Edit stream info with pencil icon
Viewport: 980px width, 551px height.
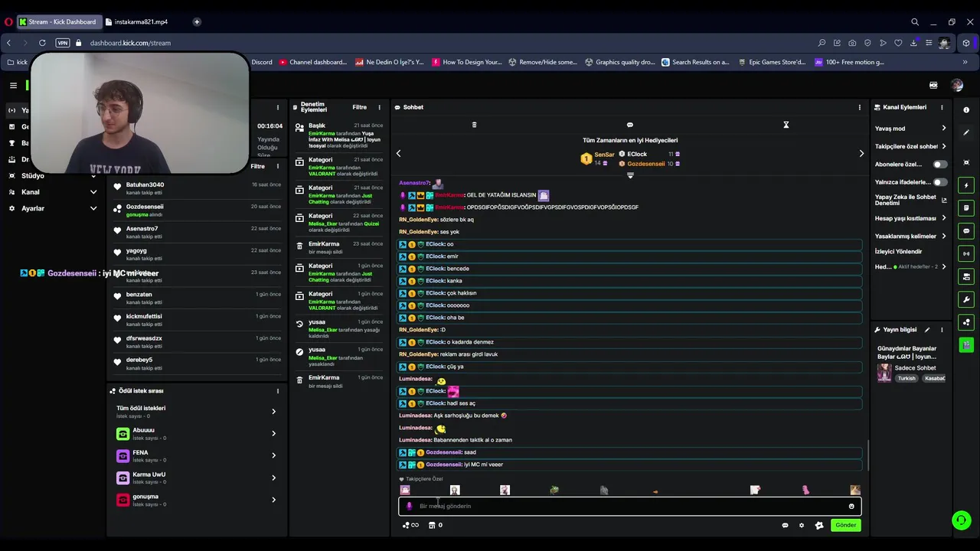click(927, 330)
